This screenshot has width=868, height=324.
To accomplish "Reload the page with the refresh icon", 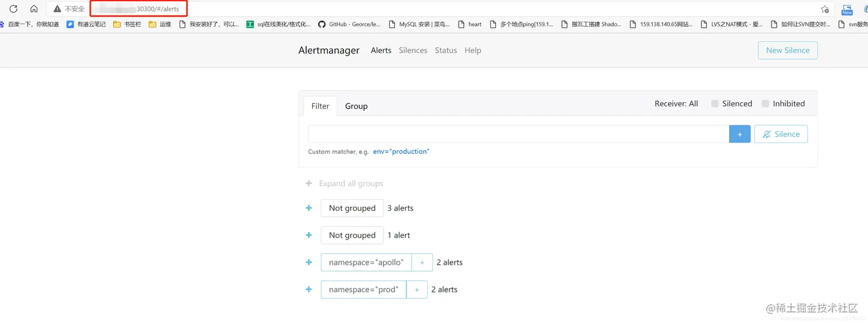I will click(13, 9).
